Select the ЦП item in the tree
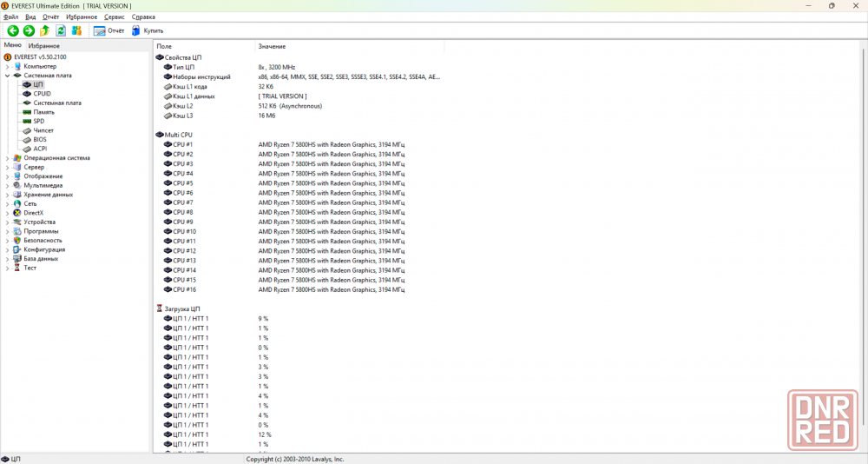 coord(37,85)
